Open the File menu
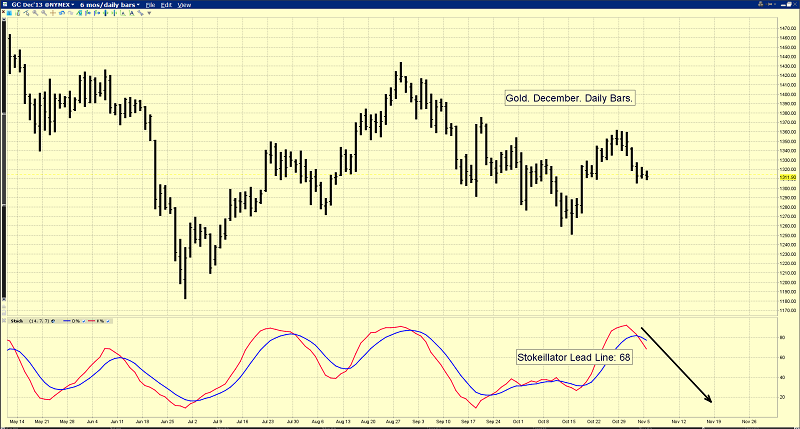800x429 pixels. (150, 5)
